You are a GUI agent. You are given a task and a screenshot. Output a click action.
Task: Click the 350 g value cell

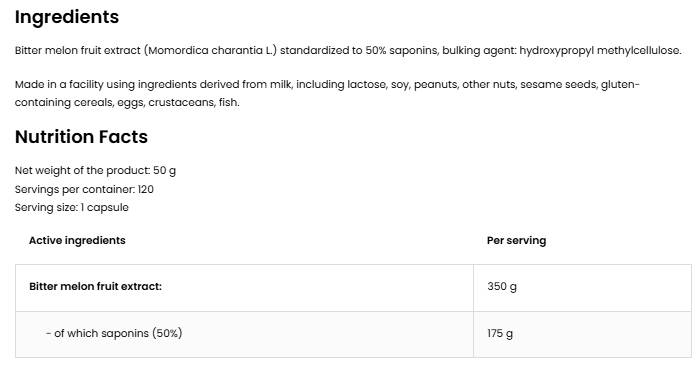582,288
